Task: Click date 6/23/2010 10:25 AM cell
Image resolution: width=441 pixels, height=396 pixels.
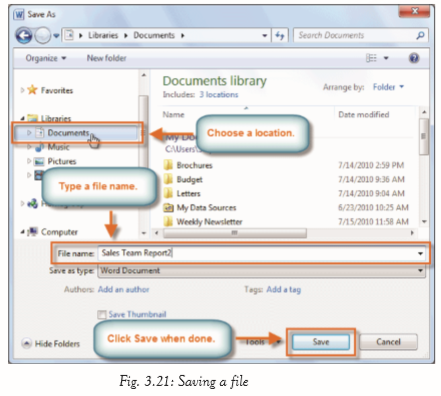Action: point(373,208)
